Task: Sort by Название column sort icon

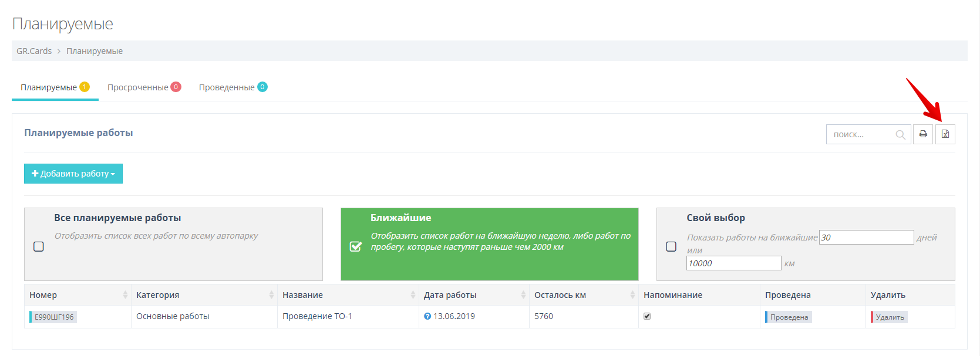Action: click(413, 295)
